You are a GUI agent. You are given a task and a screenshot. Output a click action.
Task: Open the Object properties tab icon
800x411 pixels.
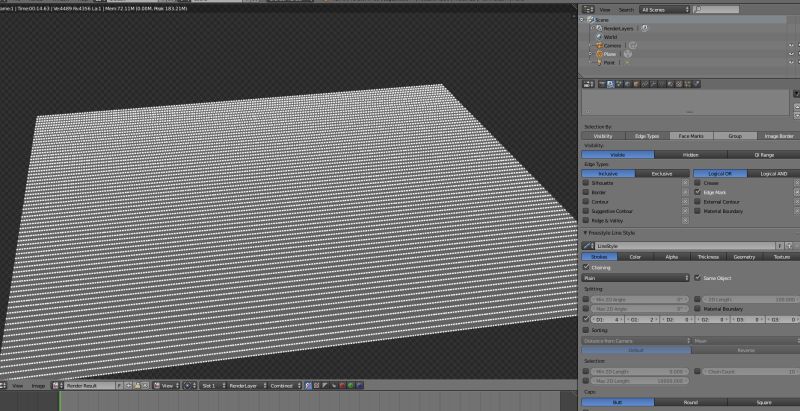coord(636,84)
